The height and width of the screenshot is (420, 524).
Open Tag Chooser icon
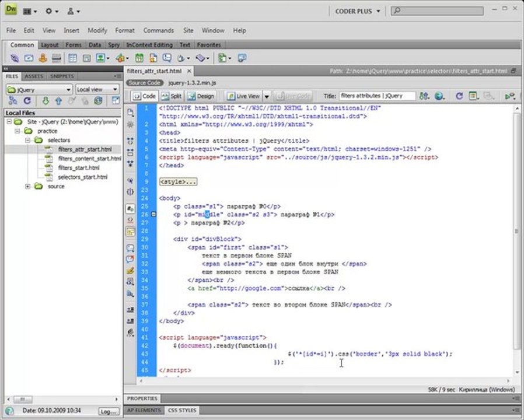242,58
